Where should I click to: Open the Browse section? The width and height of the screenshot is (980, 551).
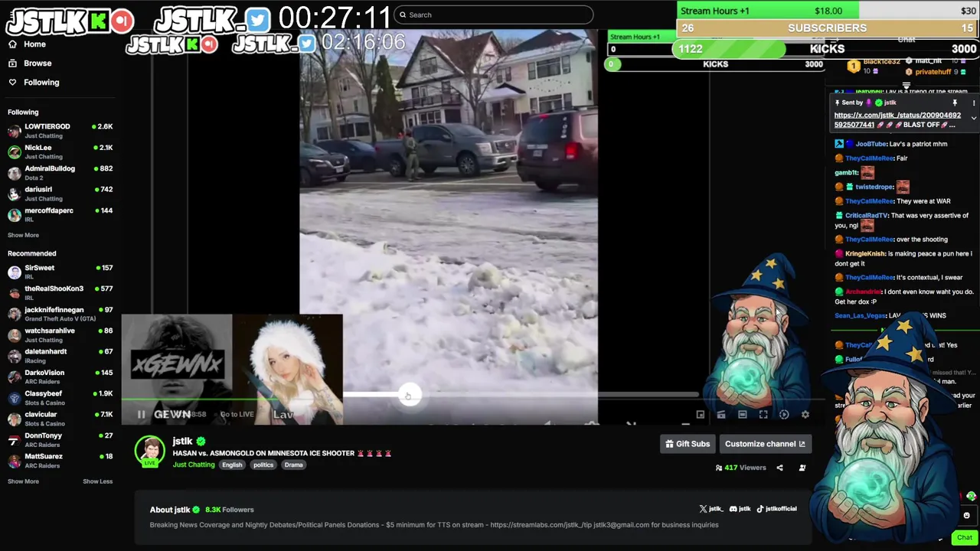[x=30, y=64]
